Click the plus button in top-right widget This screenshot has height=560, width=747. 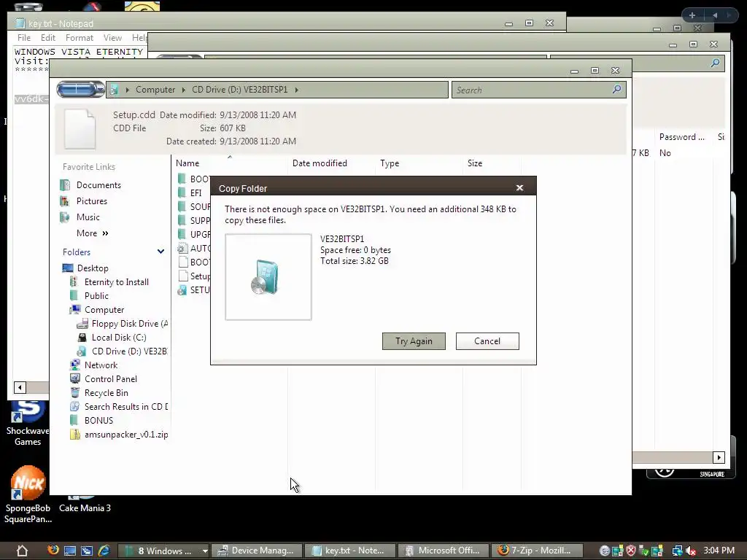(692, 15)
